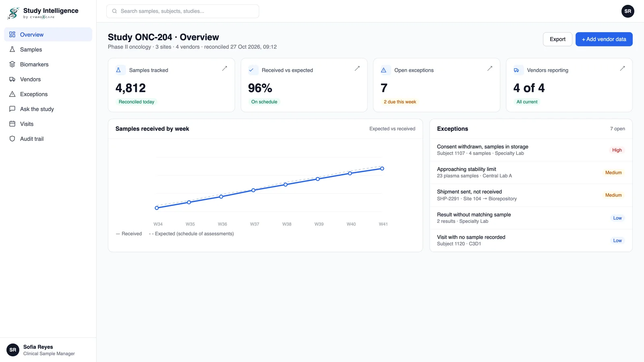Focus the search samples input field
This screenshot has height=362, width=644.
point(182,11)
